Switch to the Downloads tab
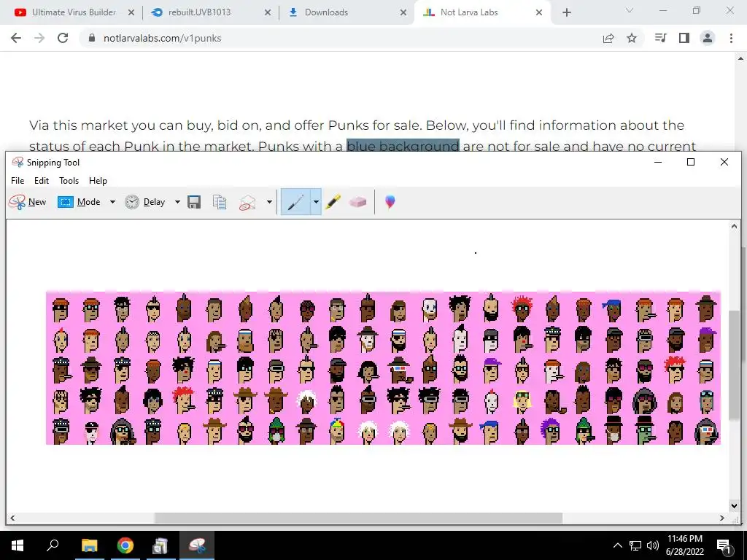This screenshot has height=560, width=747. click(326, 12)
